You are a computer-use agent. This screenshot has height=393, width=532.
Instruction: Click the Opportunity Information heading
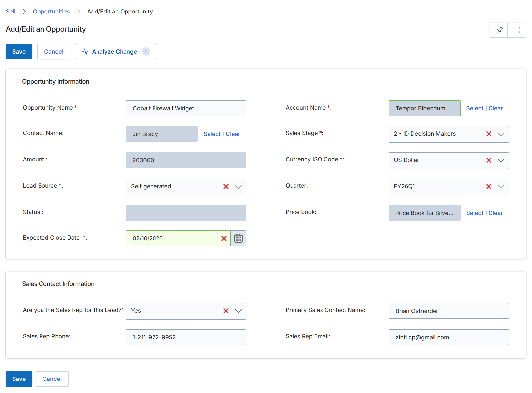56,82
